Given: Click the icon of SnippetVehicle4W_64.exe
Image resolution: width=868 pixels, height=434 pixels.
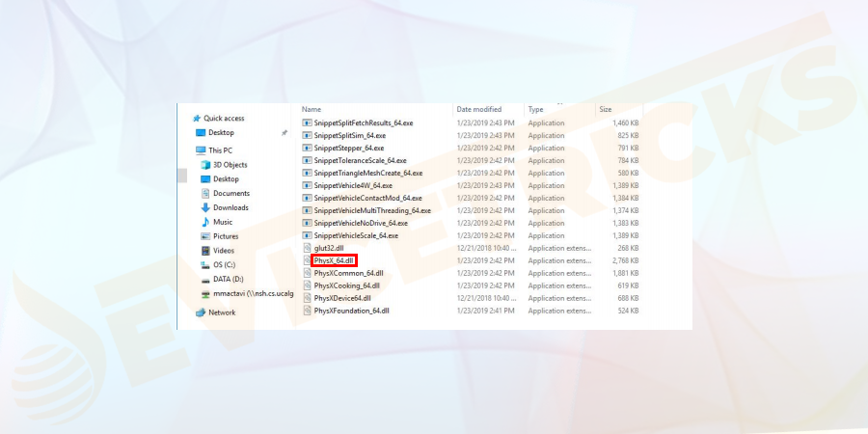Looking at the screenshot, I should [x=308, y=185].
